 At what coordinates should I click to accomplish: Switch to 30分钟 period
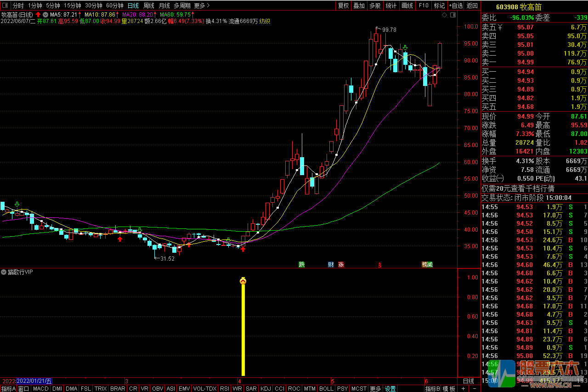pyautogui.click(x=94, y=6)
